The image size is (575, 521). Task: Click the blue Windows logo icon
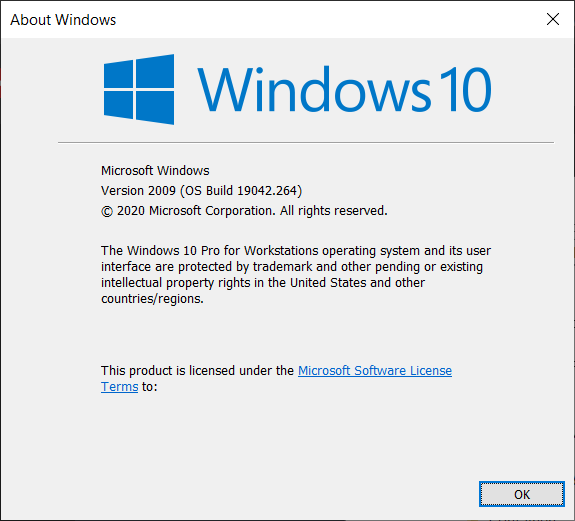coord(139,89)
